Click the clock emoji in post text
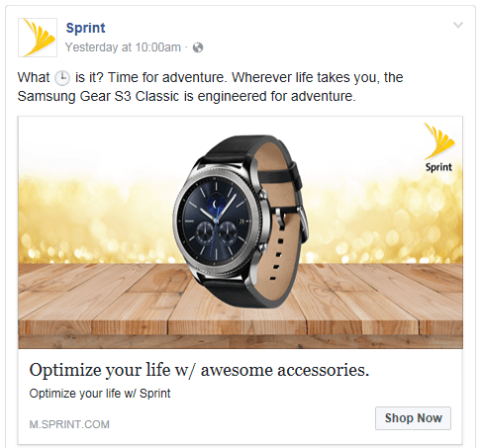481x448 pixels. point(62,78)
